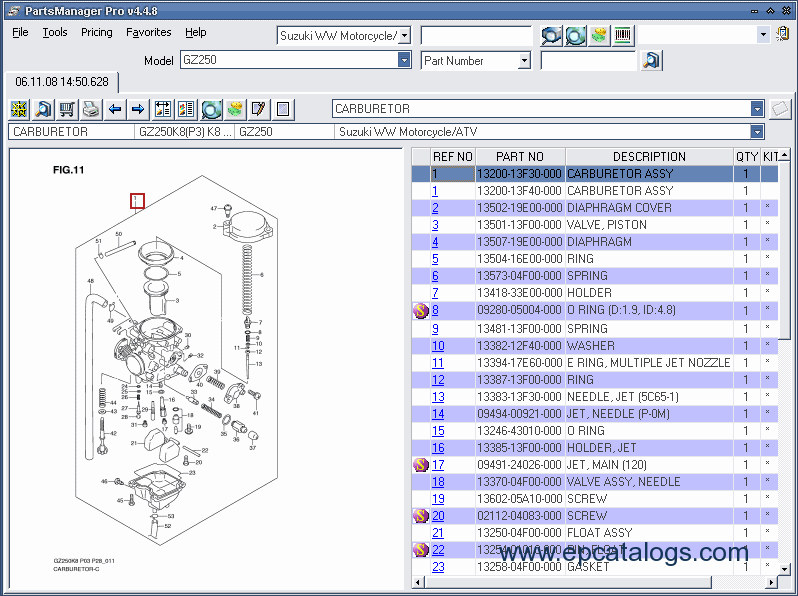Open the CARBURETOR section dropdown

click(757, 109)
